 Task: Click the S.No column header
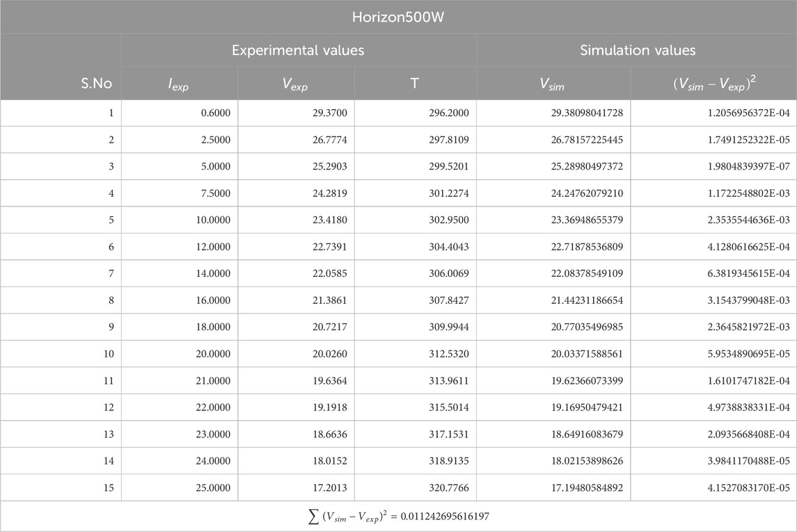(x=97, y=83)
